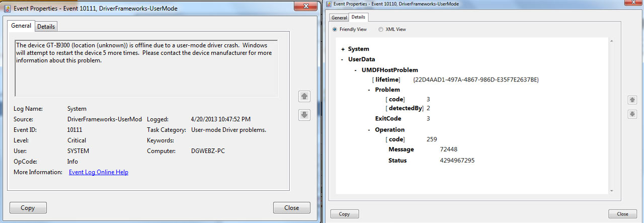
Task: Click down arrow in Event 10111 dialog
Action: (x=304, y=115)
